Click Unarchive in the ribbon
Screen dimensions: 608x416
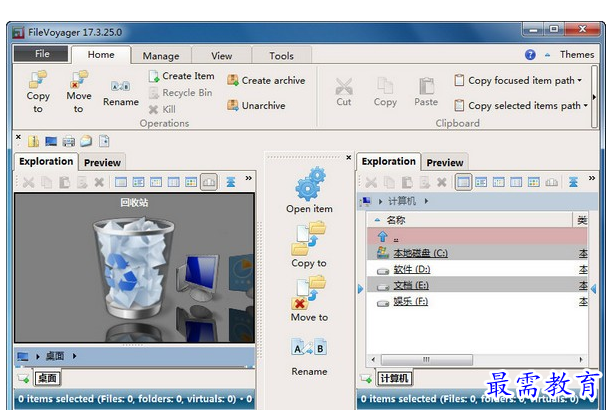(256, 105)
